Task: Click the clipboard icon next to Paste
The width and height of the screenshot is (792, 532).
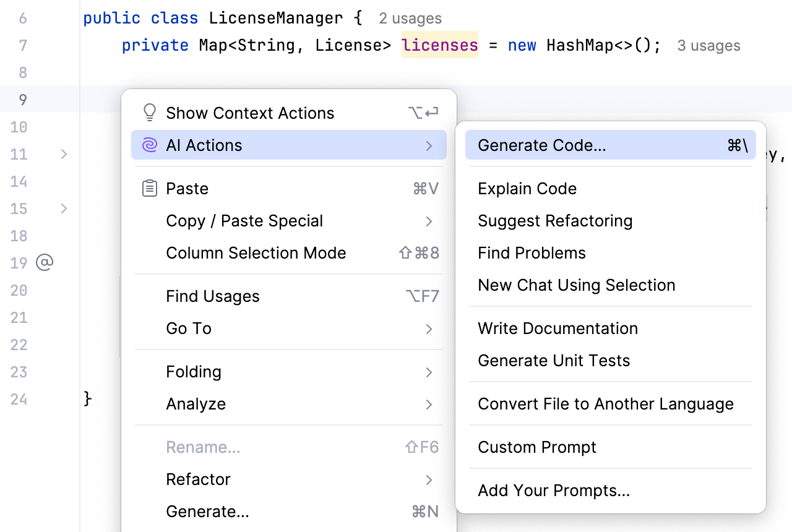Action: tap(148, 188)
